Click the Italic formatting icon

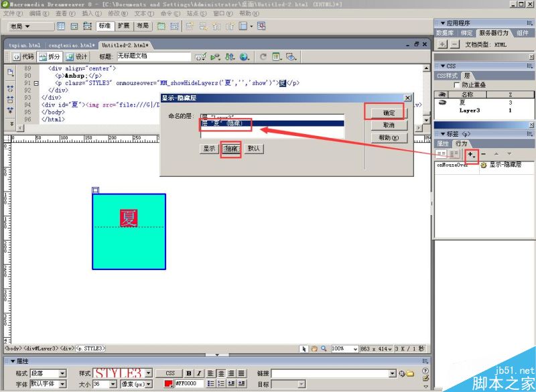pyautogui.click(x=198, y=373)
